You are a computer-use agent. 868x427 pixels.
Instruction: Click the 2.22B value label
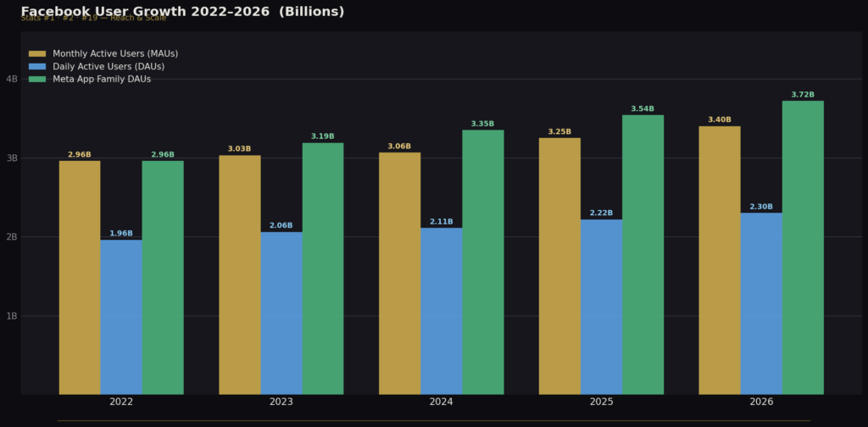tap(601, 213)
